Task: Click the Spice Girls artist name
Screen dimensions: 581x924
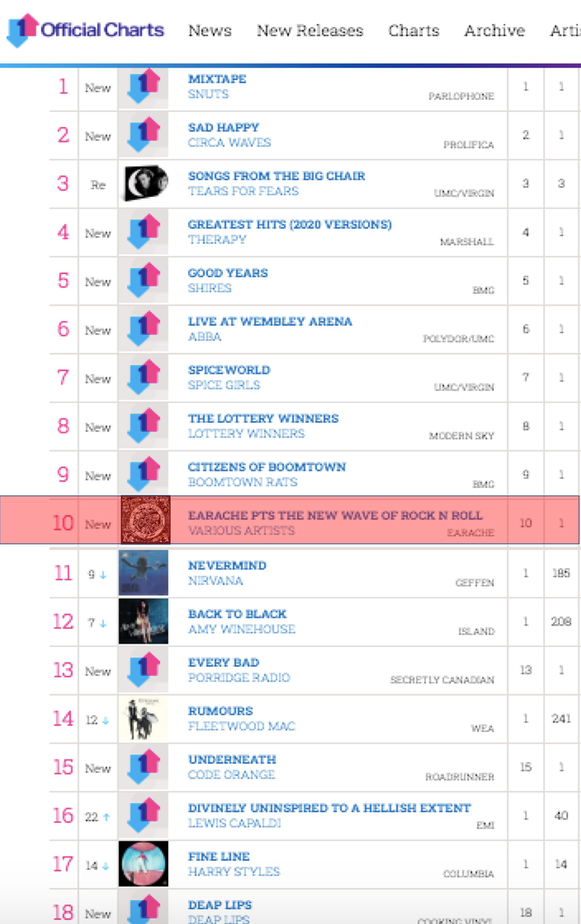Action: [224, 385]
